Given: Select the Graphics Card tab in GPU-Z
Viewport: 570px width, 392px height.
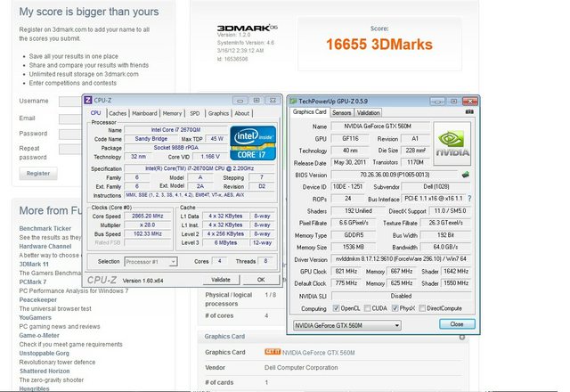Looking at the screenshot, I should pyautogui.click(x=309, y=112).
